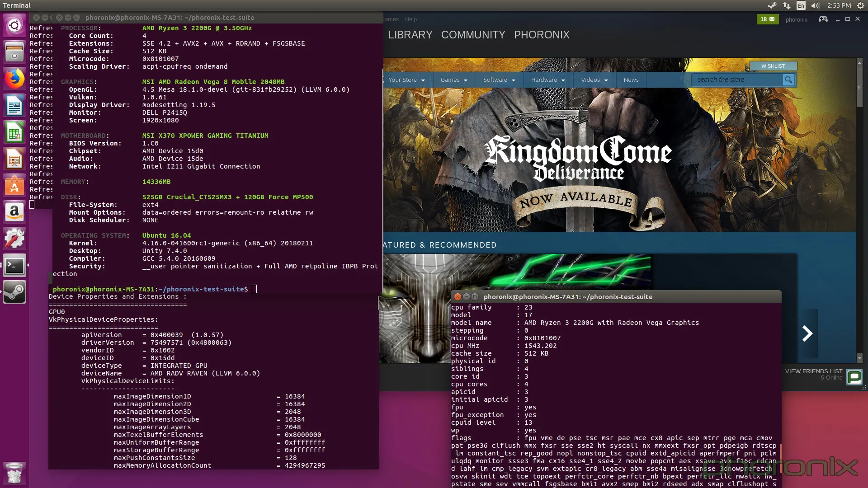
Task: Expand the Hardware store dropdown
Action: pos(548,80)
